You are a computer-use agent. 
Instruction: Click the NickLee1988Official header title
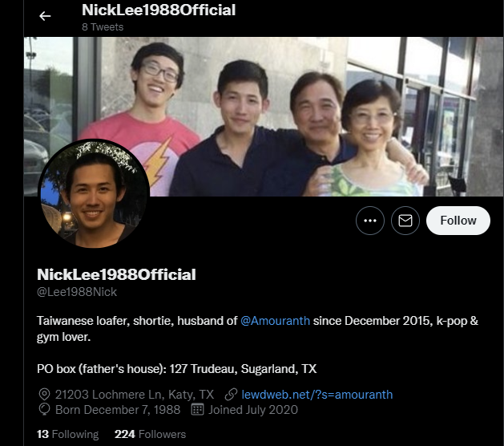pyautogui.click(x=159, y=10)
